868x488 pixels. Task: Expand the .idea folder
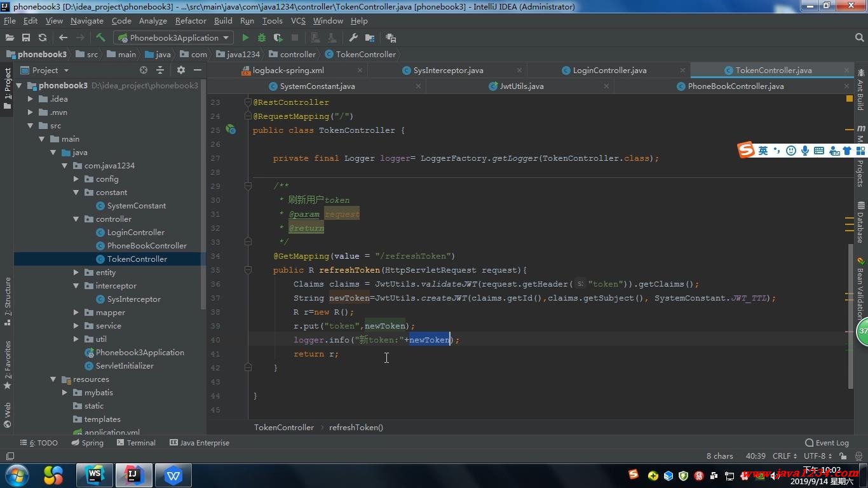[x=30, y=98]
